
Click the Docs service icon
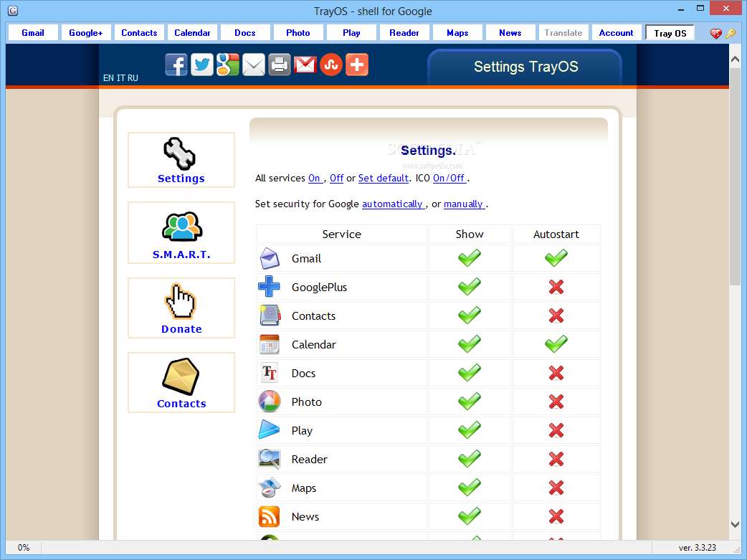click(x=270, y=373)
